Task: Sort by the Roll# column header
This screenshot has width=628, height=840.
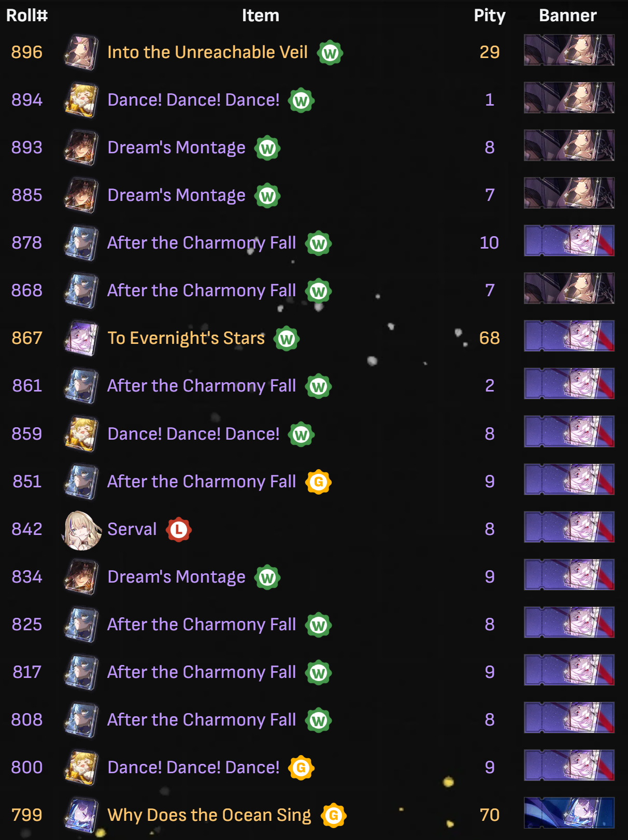Action: [x=27, y=16]
